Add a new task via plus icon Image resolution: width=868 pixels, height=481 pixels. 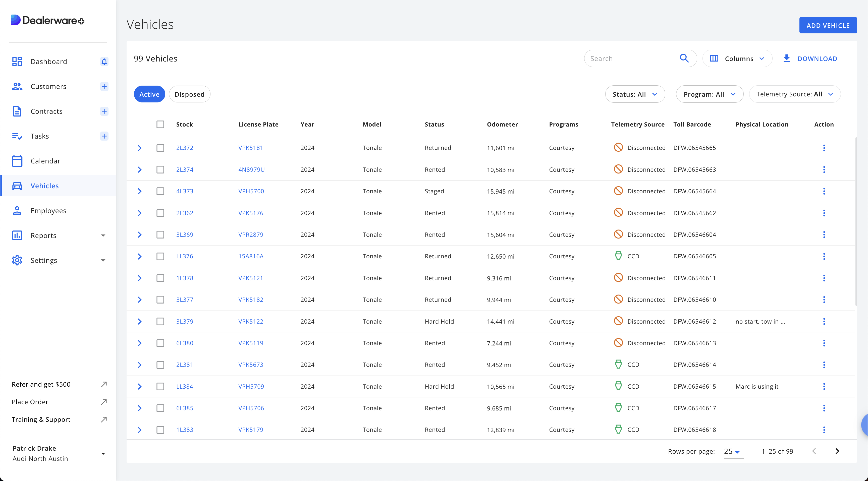104,136
